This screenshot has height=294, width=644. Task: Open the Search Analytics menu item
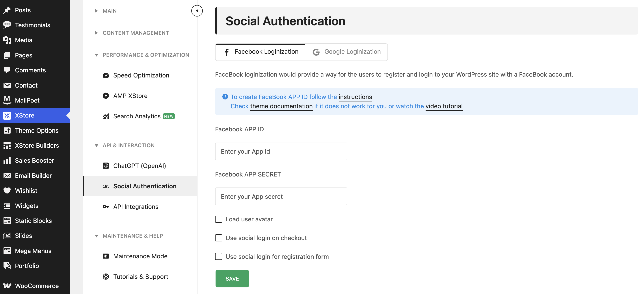click(x=140, y=116)
